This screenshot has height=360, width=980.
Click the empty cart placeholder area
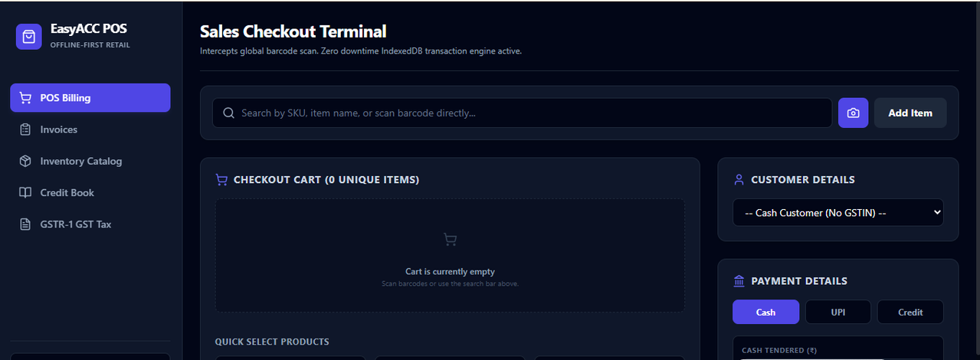coord(450,256)
